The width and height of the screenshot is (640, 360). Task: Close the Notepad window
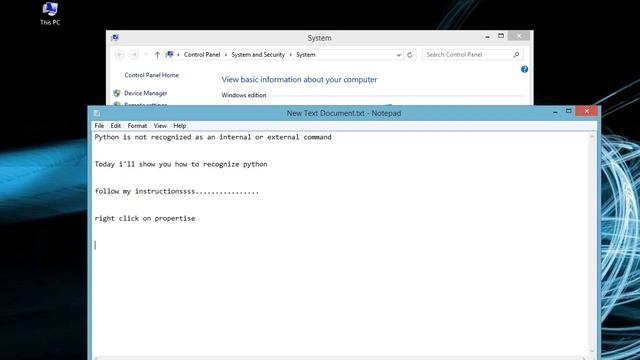pyautogui.click(x=587, y=111)
